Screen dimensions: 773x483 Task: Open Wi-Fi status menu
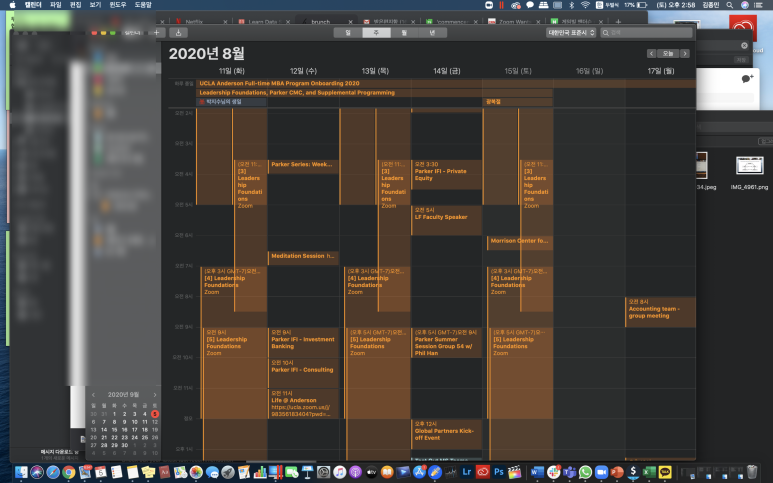click(585, 5)
